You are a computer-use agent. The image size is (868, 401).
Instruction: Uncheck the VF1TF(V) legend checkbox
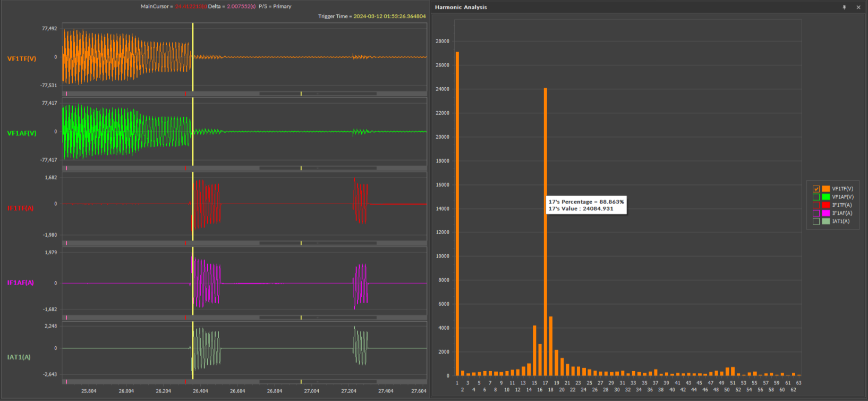point(816,189)
